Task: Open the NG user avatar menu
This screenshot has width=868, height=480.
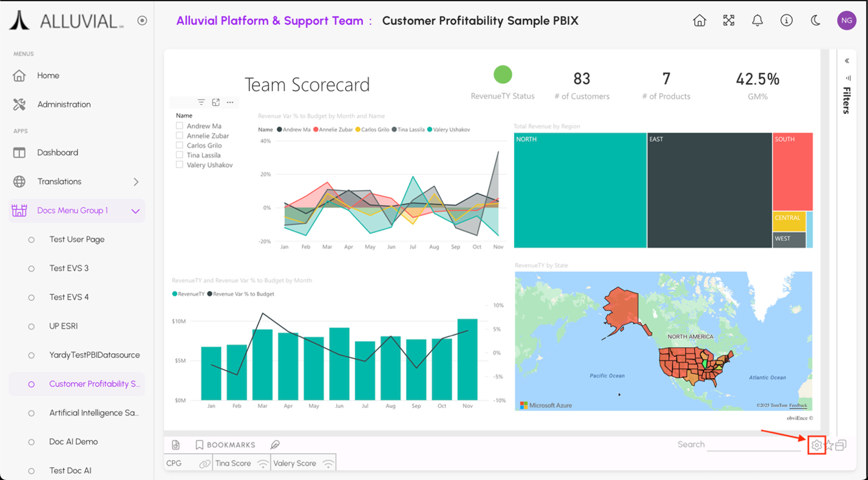Action: (846, 21)
